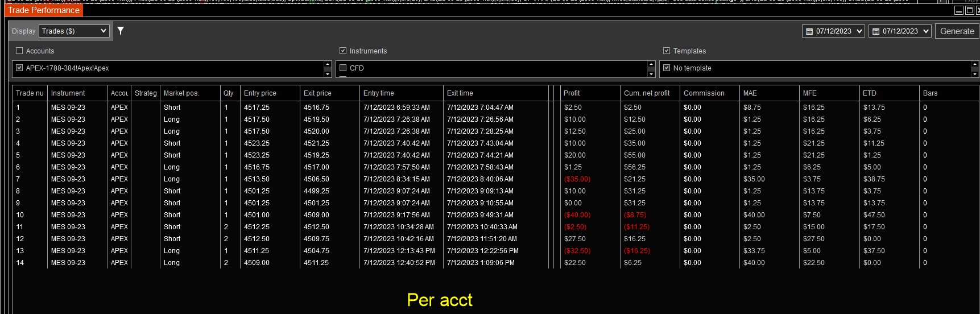The image size is (980, 314).
Task: Select the $55.00 cumulative net profit cell
Action: click(650, 155)
